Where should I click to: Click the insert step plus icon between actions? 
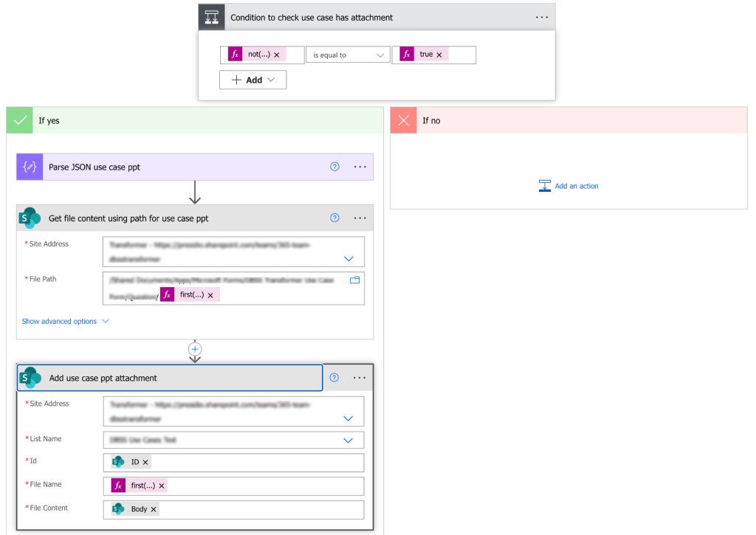tap(194, 349)
